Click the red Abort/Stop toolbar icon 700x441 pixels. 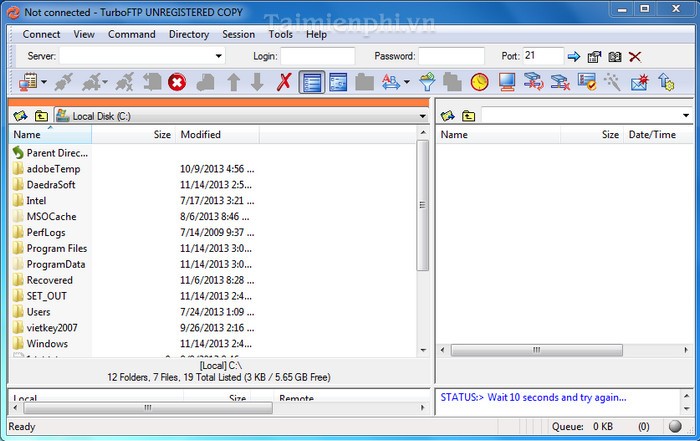coord(177,81)
